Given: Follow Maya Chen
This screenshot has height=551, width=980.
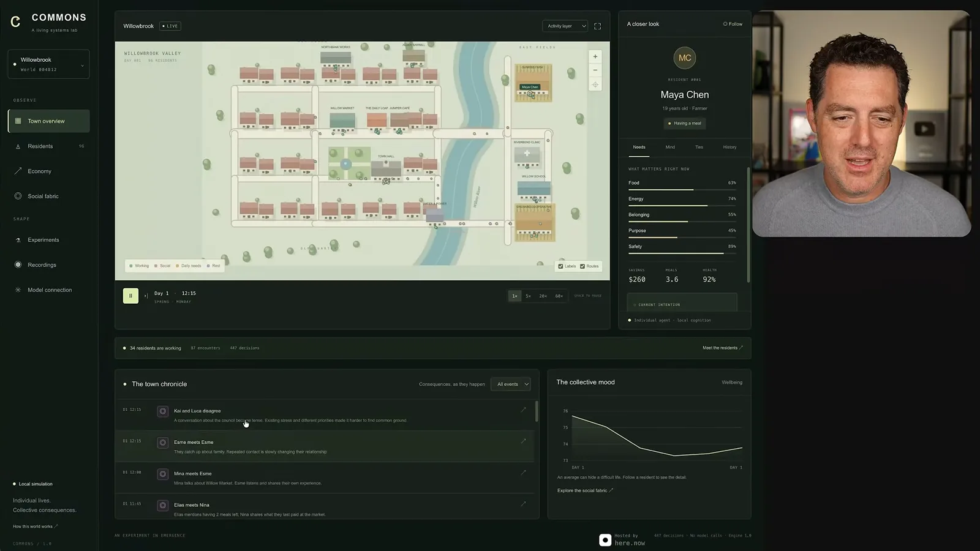Looking at the screenshot, I should (x=733, y=24).
